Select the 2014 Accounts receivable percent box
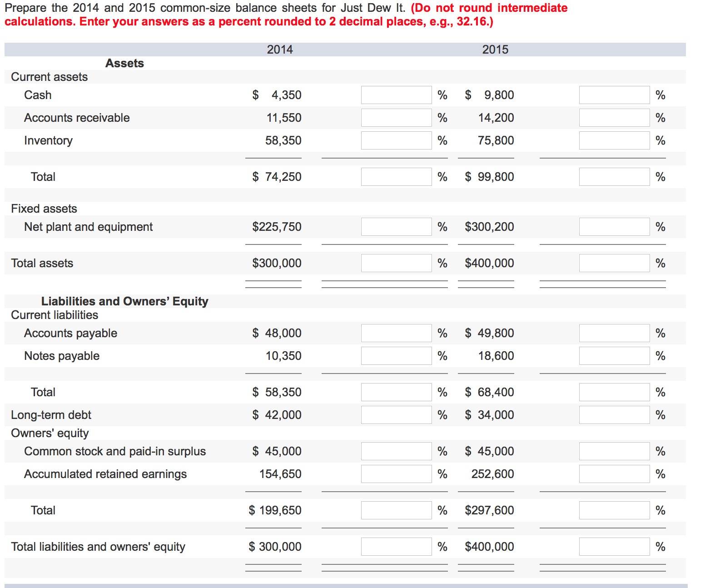The width and height of the screenshot is (725, 588). (x=396, y=118)
